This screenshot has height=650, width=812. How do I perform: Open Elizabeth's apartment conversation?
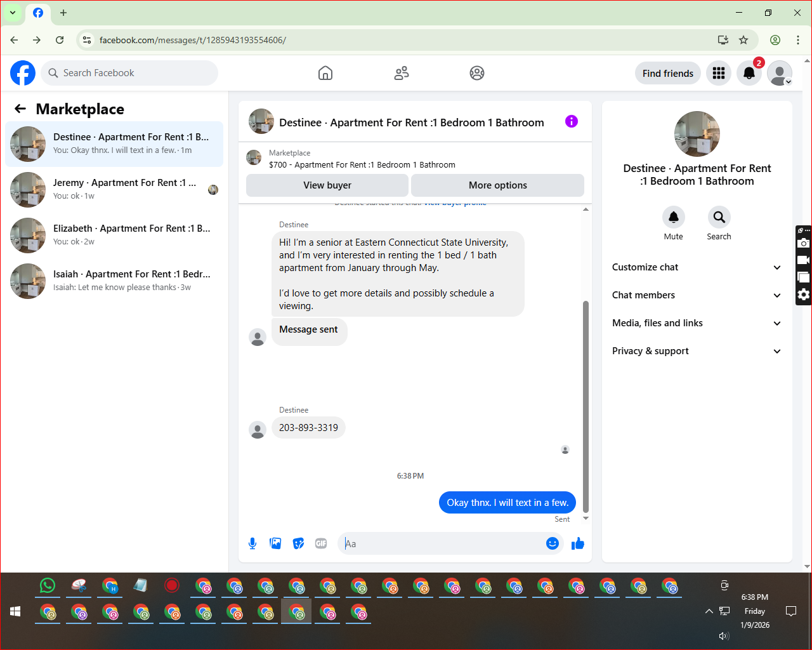114,235
